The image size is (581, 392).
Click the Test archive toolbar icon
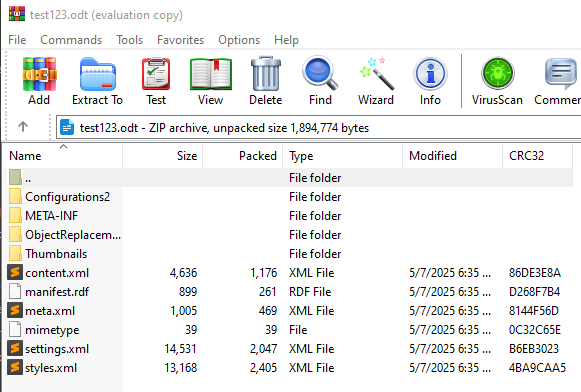click(156, 74)
